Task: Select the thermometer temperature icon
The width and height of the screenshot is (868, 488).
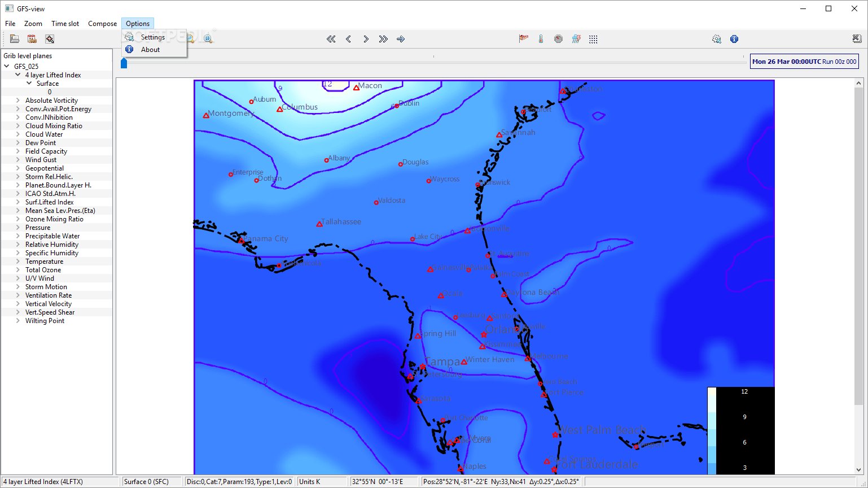Action: click(541, 39)
